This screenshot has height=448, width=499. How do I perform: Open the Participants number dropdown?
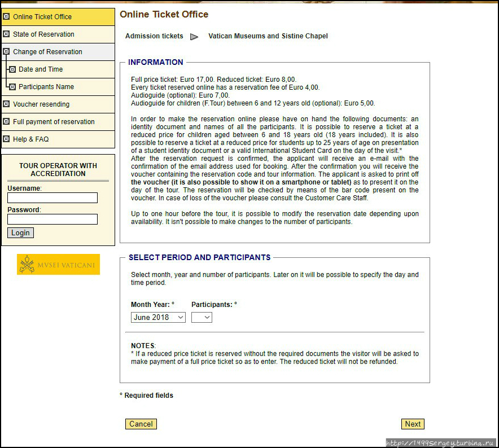coord(202,317)
